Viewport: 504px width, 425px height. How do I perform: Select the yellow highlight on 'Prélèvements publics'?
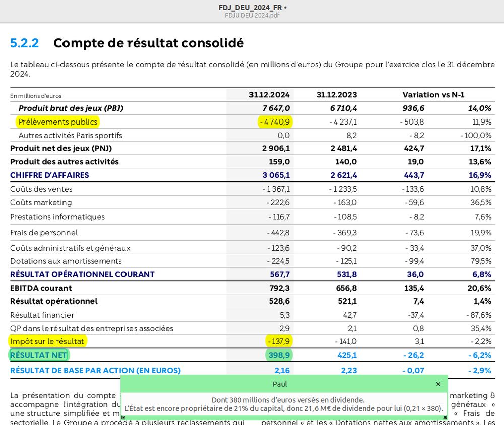click(x=58, y=122)
